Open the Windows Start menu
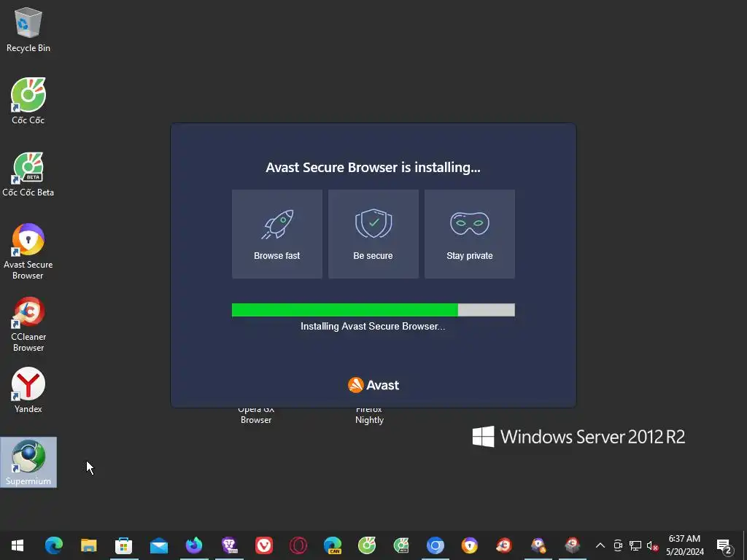This screenshot has height=560, width=747. point(18,545)
